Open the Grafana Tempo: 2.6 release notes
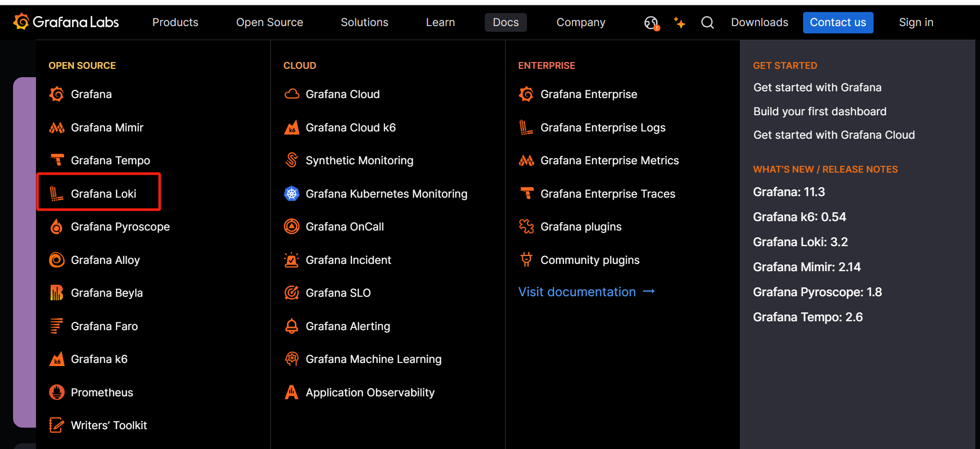The height and width of the screenshot is (449, 980). [808, 317]
